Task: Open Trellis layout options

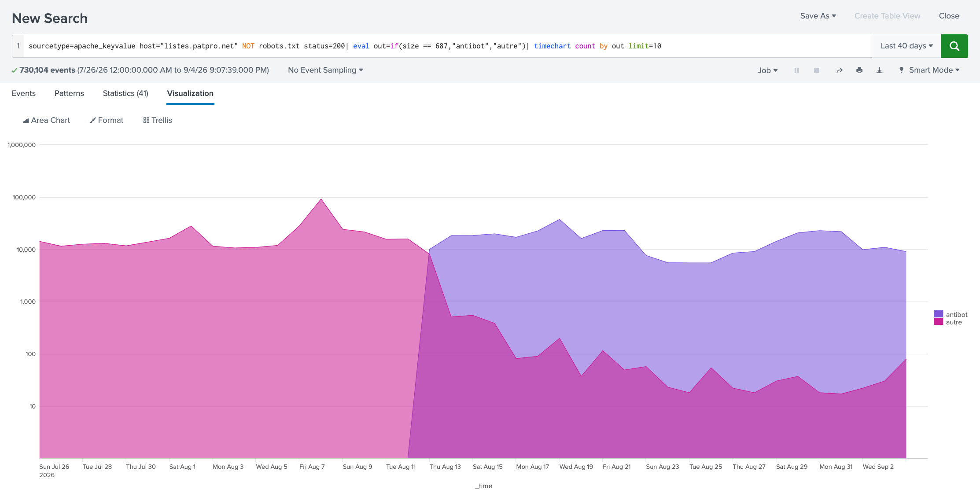Action: (x=158, y=120)
